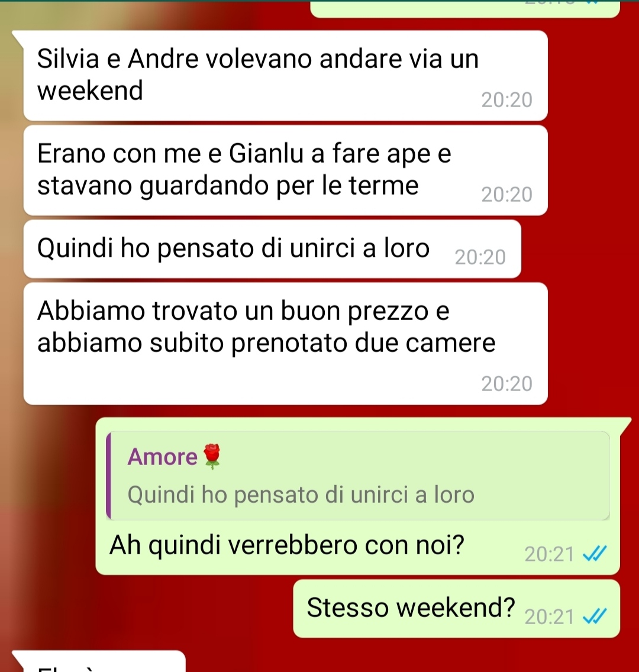
Task: Tap the double check mark beside 'Stesso weekend?'
Action: point(595,616)
